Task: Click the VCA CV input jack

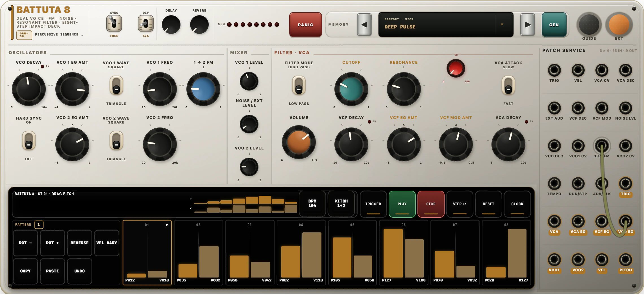Action: click(602, 70)
